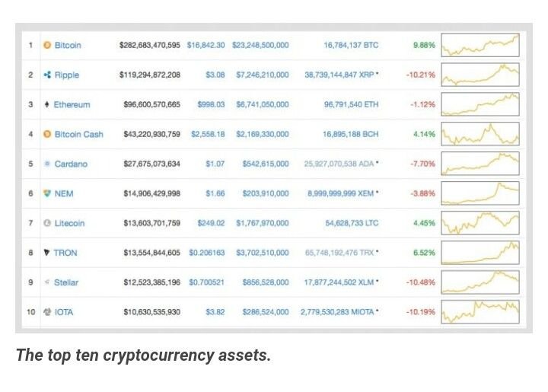Click Ripple volume $7,246,210,000

click(x=263, y=75)
